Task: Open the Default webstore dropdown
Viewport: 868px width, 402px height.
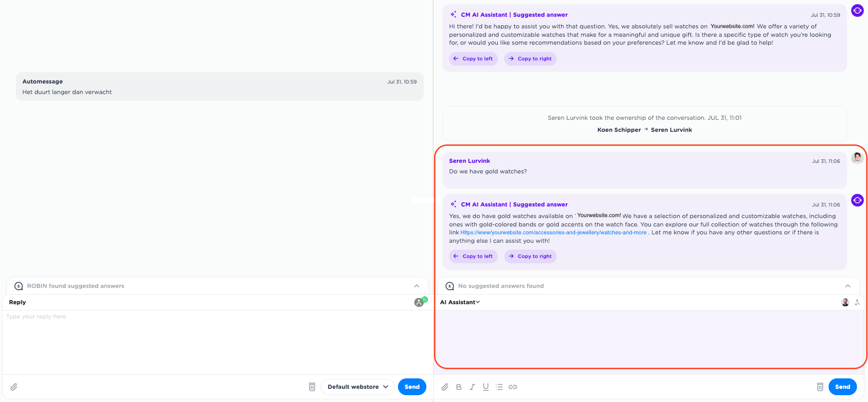Action: point(358,387)
